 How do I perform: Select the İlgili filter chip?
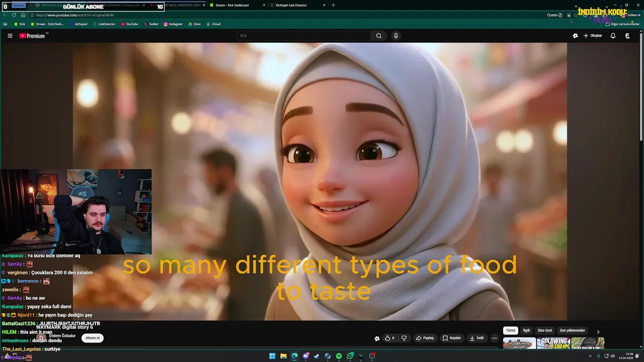tap(526, 330)
